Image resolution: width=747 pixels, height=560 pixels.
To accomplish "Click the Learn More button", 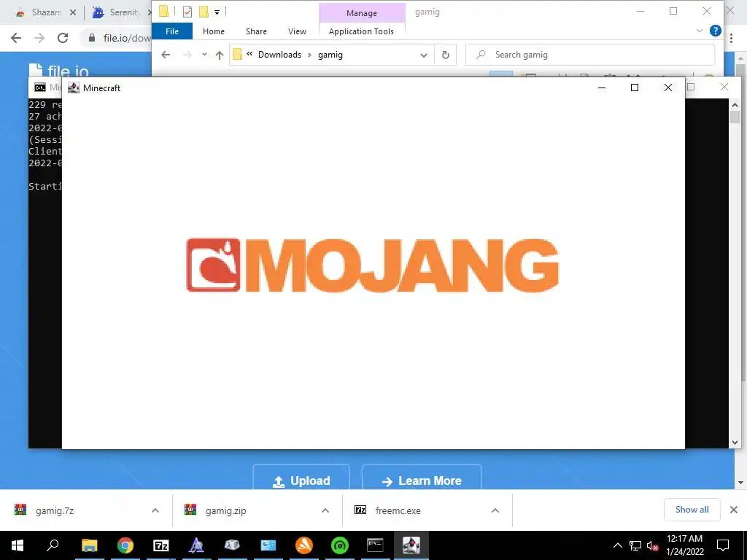I will (422, 478).
